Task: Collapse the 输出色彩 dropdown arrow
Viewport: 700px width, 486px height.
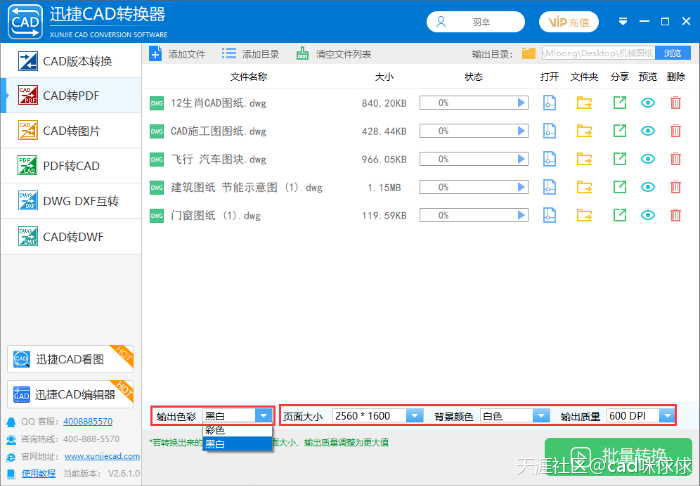Action: [x=263, y=416]
